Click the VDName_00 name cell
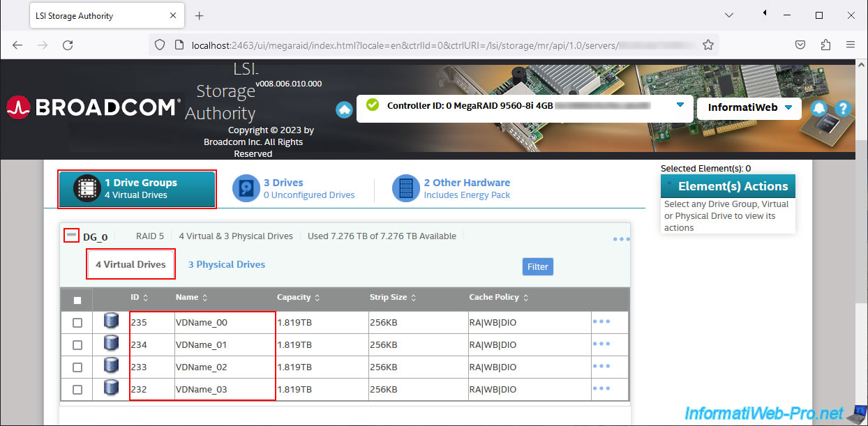 coord(225,323)
